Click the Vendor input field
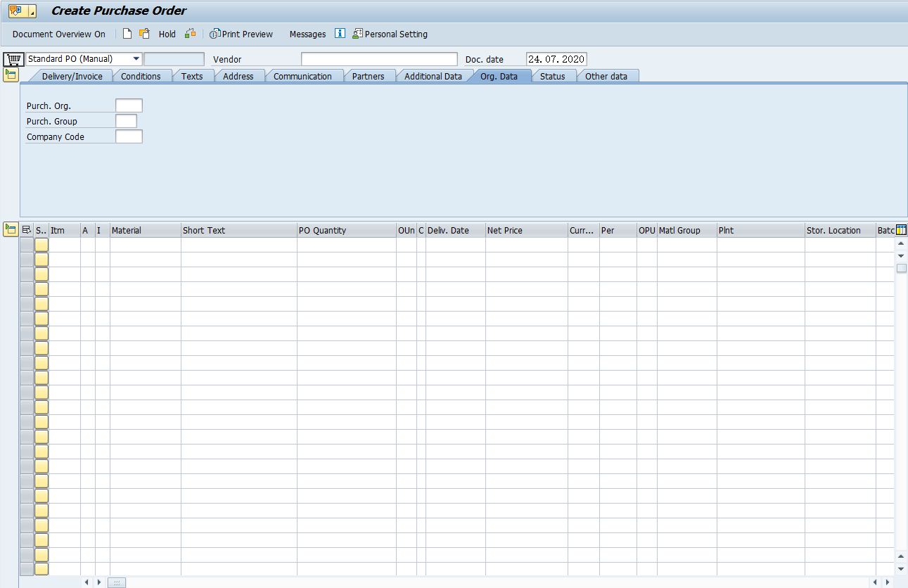 (x=378, y=58)
